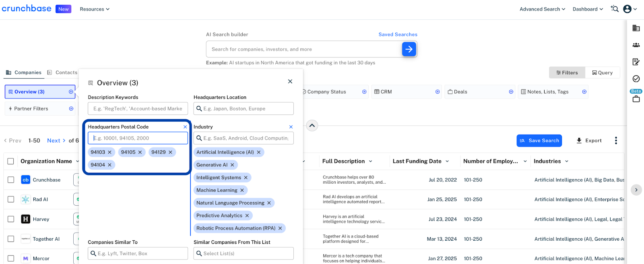644x264 pixels.
Task: Click the Export button
Action: 589,141
